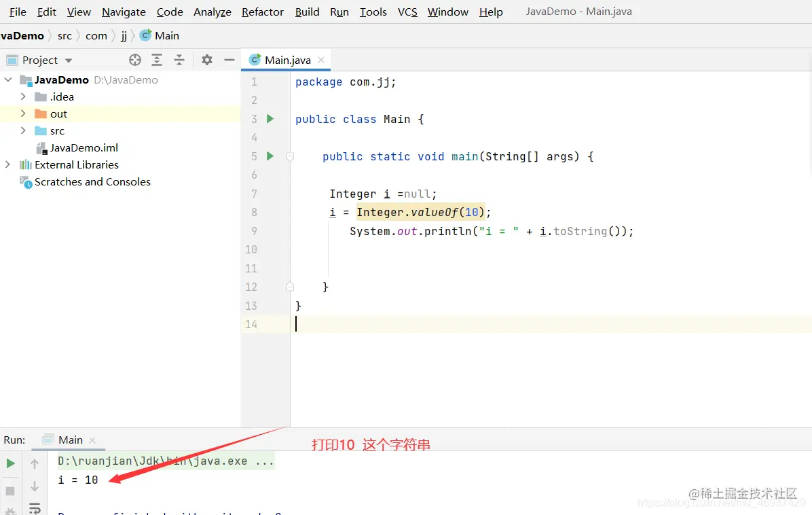
Task: Click the JavaDemo.iml file icon
Action: tap(41, 148)
